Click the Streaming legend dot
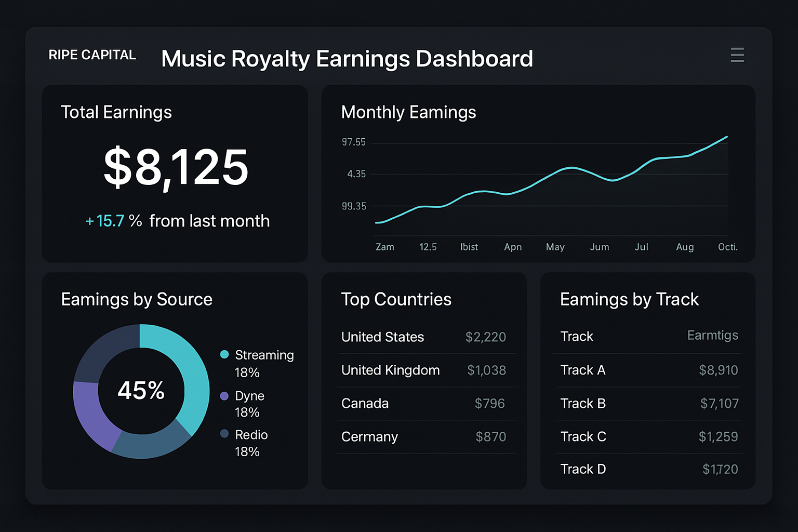Image resolution: width=798 pixels, height=532 pixels. (x=224, y=354)
